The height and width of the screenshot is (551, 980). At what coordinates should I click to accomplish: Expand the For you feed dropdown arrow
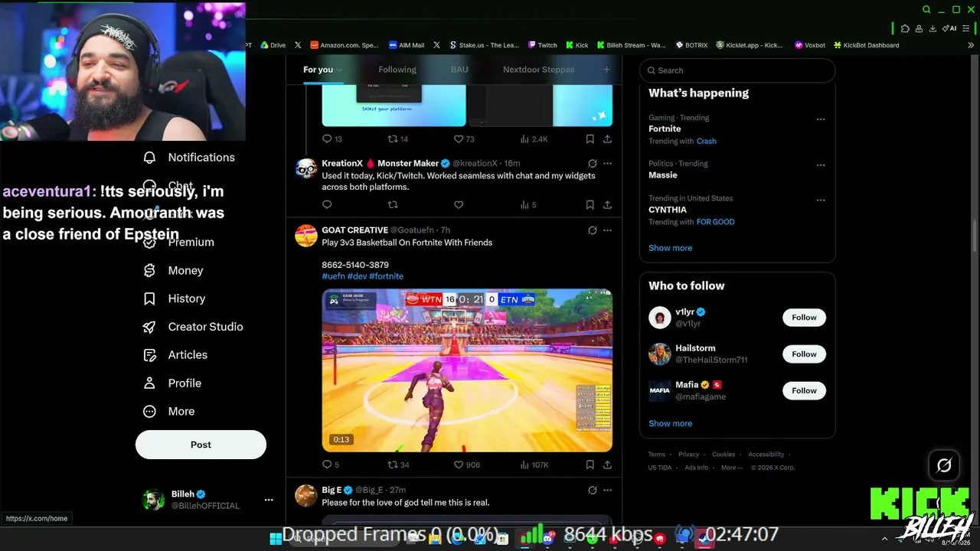coord(339,70)
